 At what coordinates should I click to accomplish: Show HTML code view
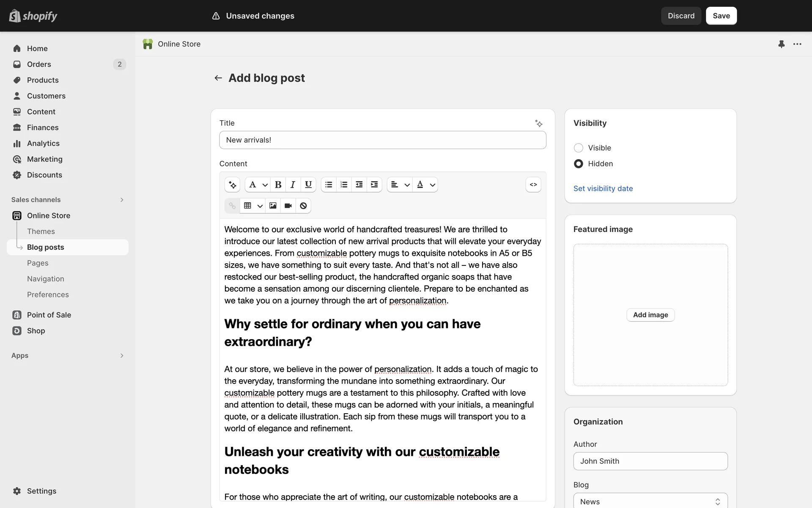(533, 185)
